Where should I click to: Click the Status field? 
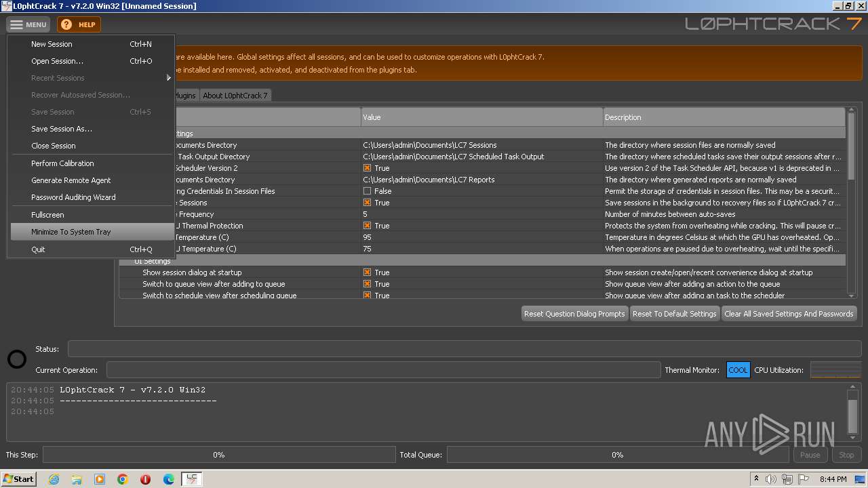click(x=465, y=349)
